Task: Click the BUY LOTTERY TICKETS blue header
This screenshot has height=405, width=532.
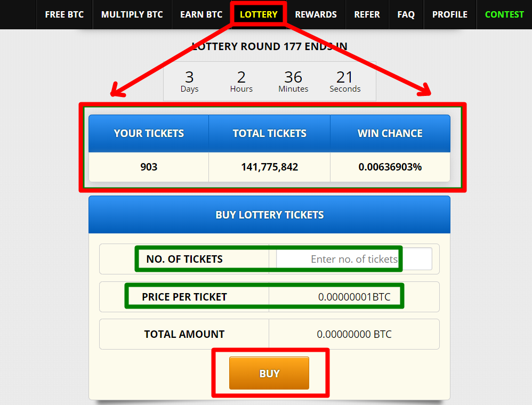Action: 269,214
